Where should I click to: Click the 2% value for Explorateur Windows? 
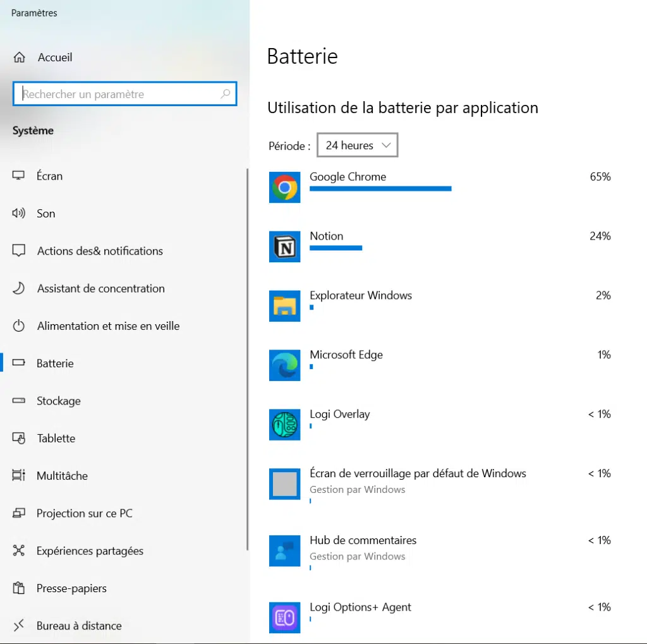[603, 295]
